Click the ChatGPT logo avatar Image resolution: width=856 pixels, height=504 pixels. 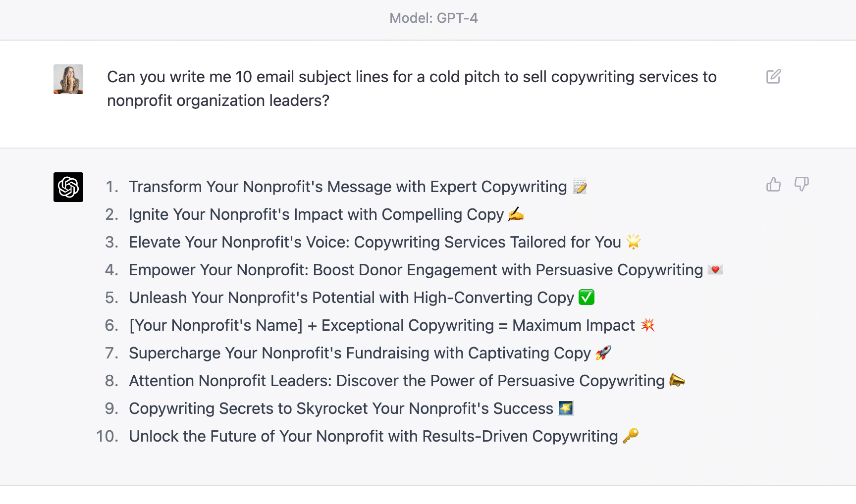[68, 187]
